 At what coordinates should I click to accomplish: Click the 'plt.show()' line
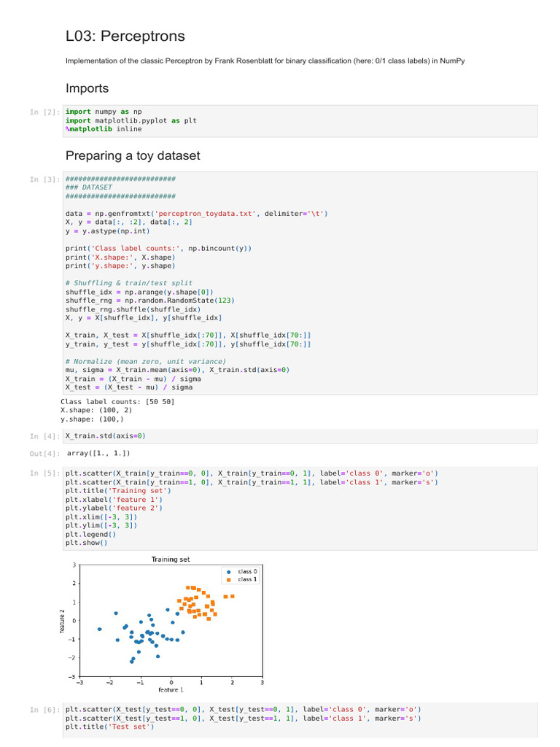coord(87,543)
